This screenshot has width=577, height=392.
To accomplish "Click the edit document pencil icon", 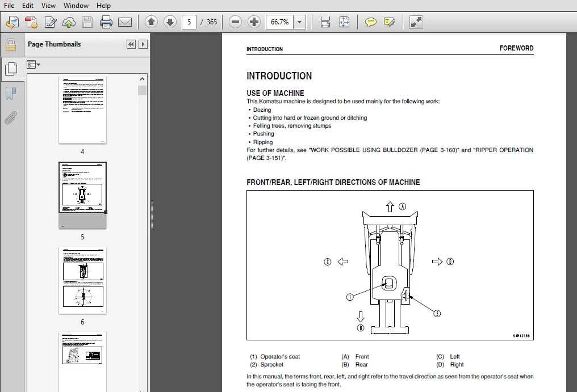I will pos(51,22).
